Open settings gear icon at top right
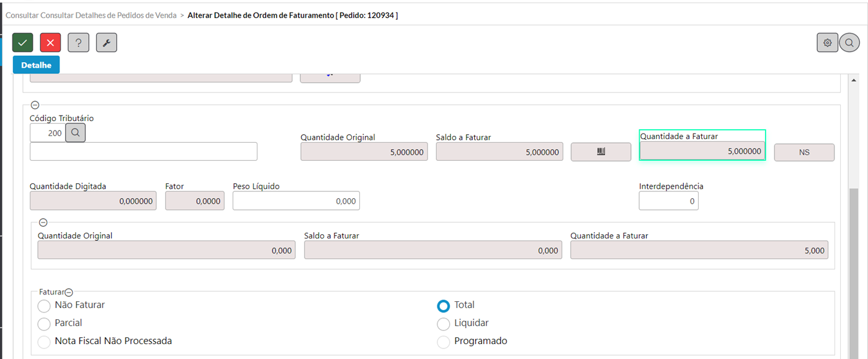Viewport: 868px width, 359px height. pyautogui.click(x=827, y=43)
